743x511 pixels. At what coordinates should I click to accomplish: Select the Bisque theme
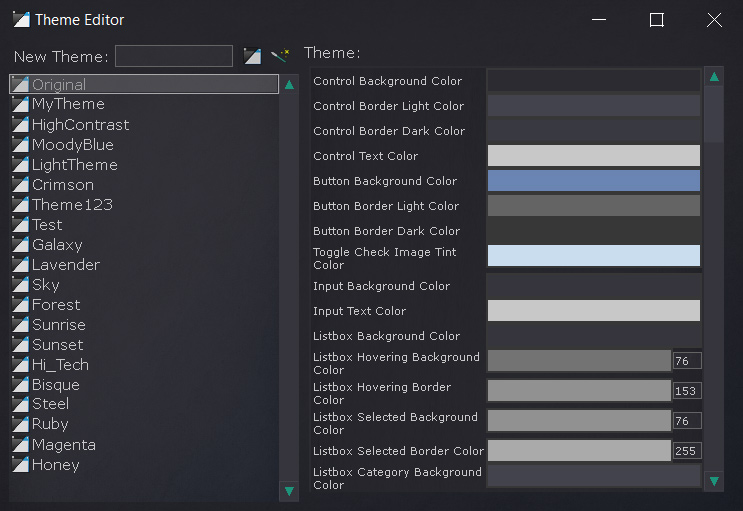144,384
